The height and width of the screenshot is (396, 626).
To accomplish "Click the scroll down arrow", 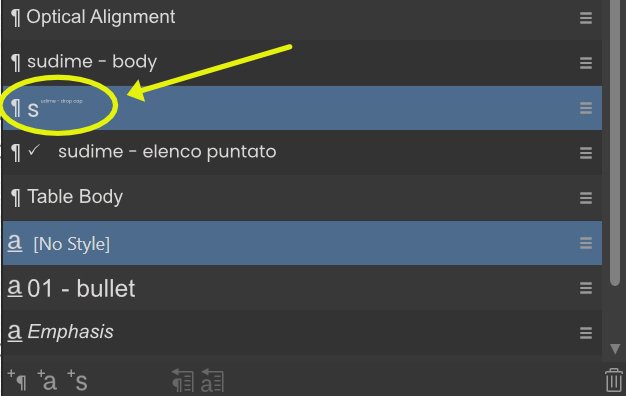I will 615,348.
